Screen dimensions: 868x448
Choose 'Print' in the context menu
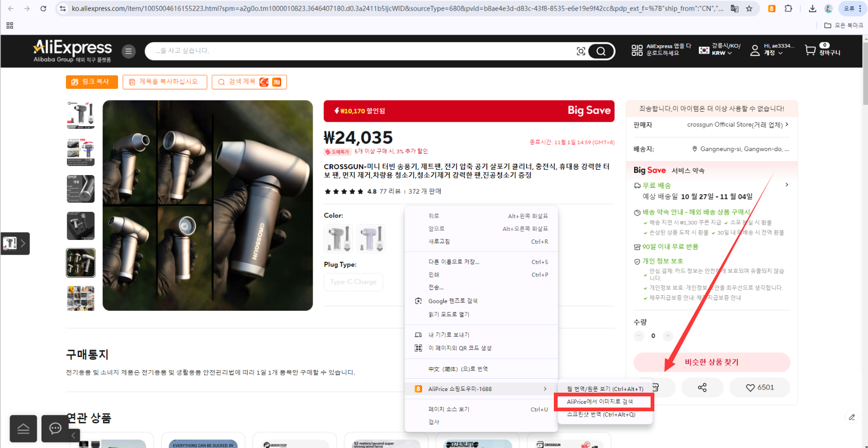(x=481, y=275)
